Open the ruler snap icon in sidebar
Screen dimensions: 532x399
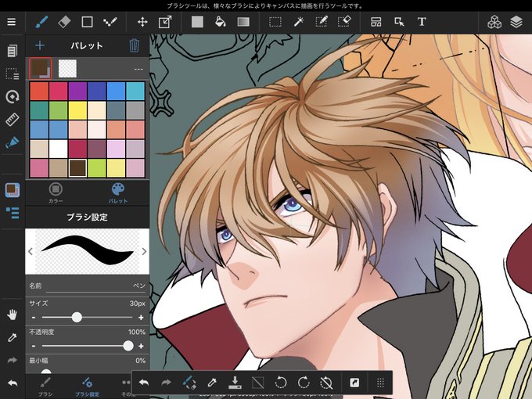13,120
